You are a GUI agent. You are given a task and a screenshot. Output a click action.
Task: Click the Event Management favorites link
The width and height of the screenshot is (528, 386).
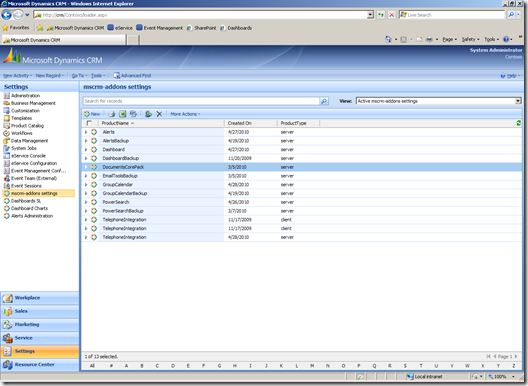tap(160, 28)
